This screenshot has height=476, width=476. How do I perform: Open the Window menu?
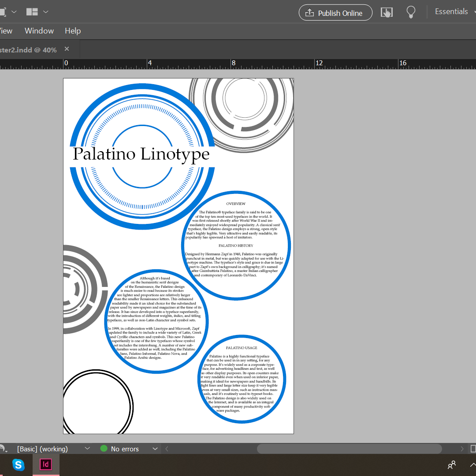pos(39,31)
